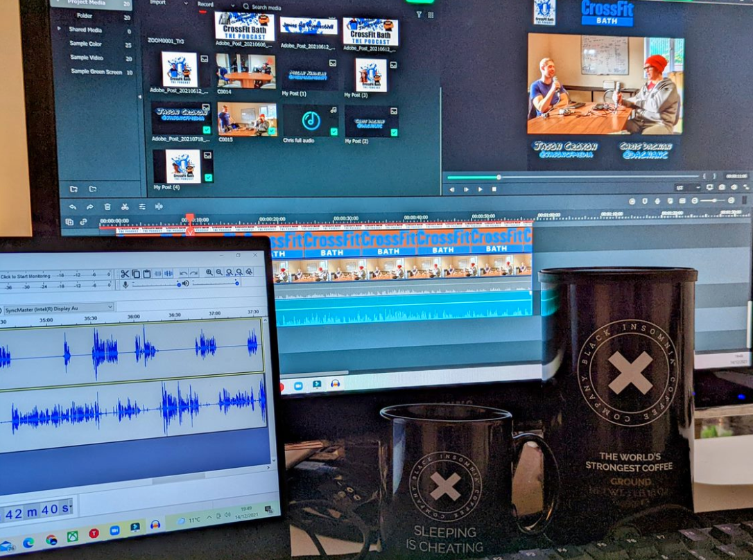Click Filmora timeline zoom out minus button
Screen dimensions: 753x560
[x=695, y=200]
